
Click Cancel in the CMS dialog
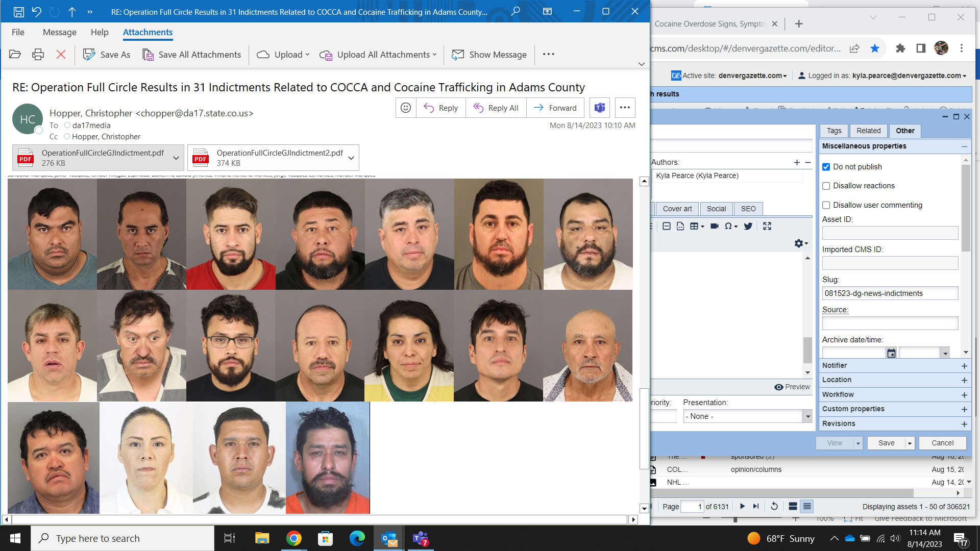click(x=942, y=443)
